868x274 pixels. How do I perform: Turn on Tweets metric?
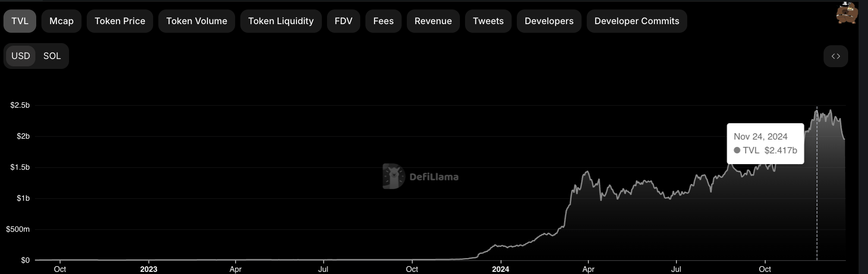pyautogui.click(x=488, y=21)
